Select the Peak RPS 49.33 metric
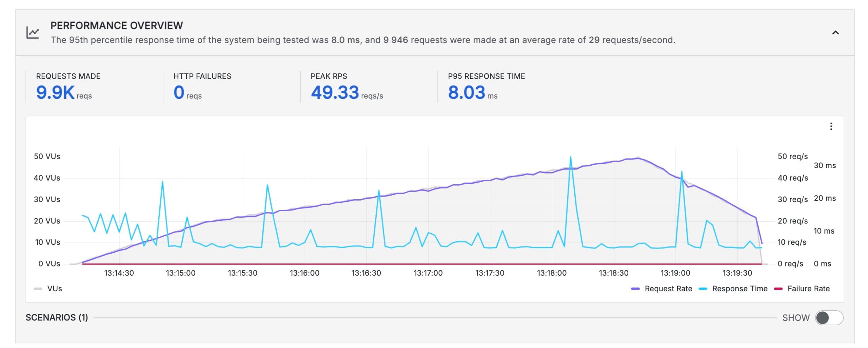This screenshot has height=348, width=868. pos(335,92)
